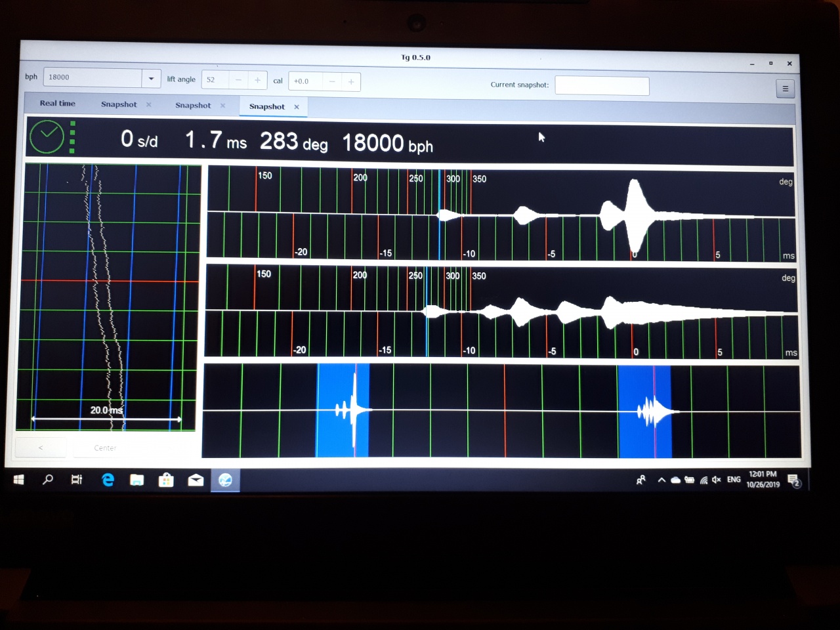
Task: Click the Center button under the paper strip
Action: pyautogui.click(x=105, y=448)
